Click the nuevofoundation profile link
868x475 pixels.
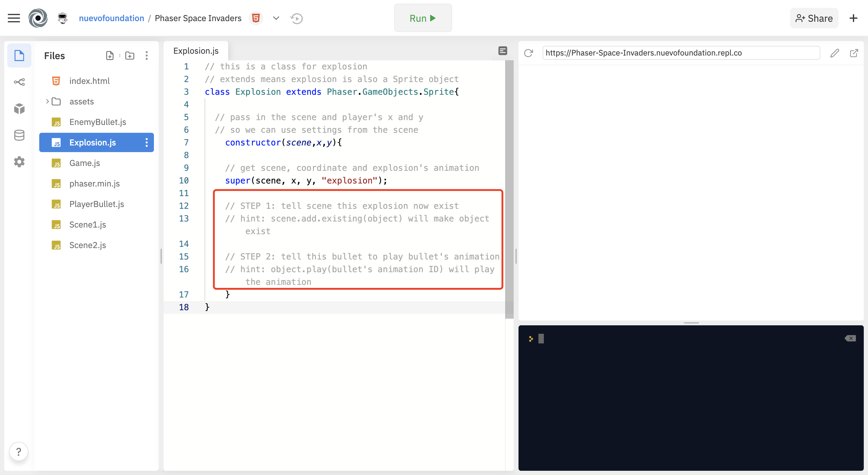(x=111, y=18)
